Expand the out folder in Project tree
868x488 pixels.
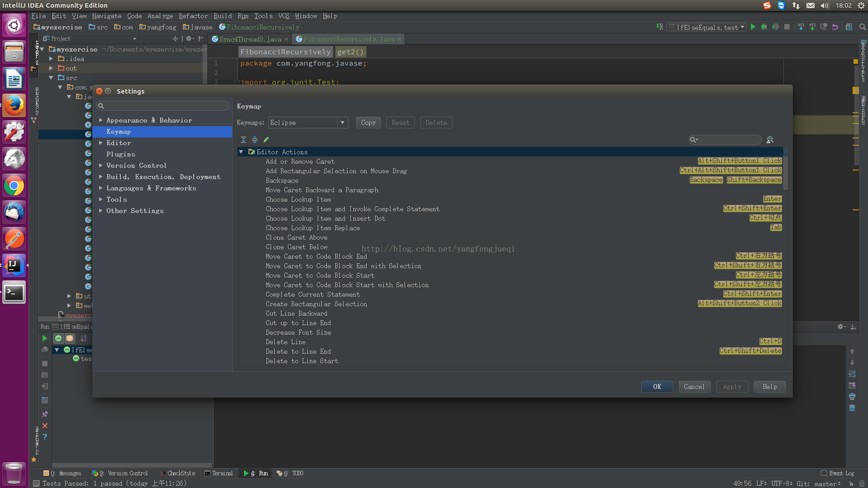tap(51, 68)
